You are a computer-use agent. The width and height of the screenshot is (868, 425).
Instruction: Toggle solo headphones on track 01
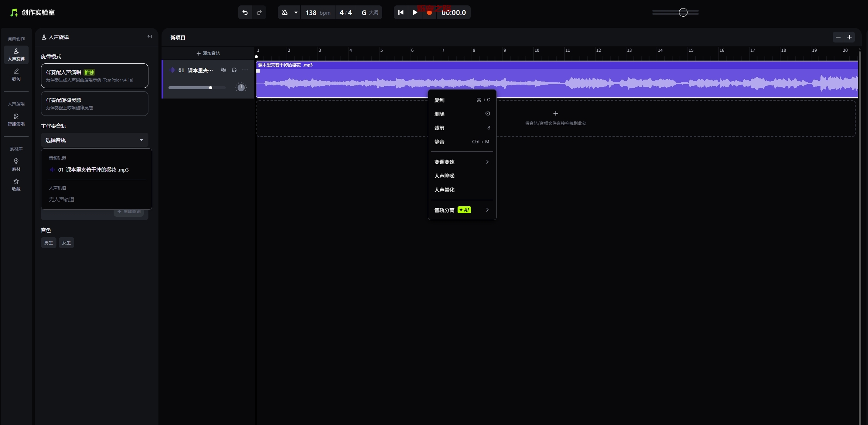[x=234, y=70]
